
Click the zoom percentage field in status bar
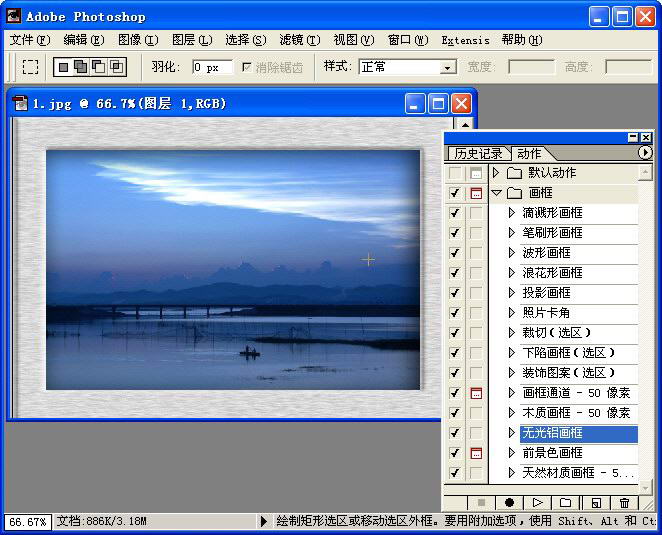(25, 522)
